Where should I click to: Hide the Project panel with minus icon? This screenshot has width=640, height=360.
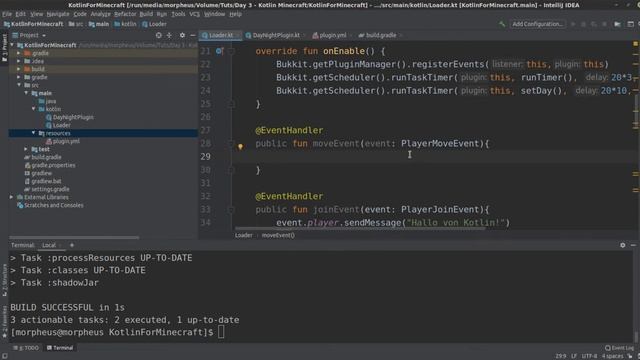(x=193, y=36)
